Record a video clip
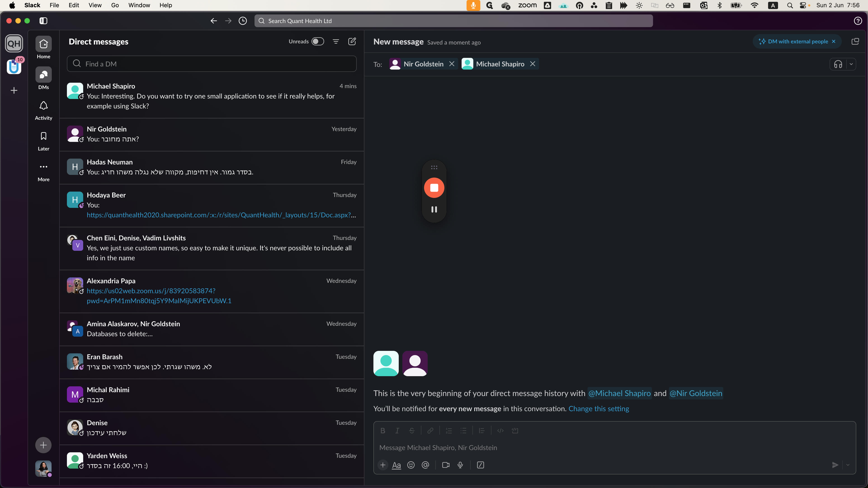This screenshot has width=868, height=488. click(x=446, y=465)
